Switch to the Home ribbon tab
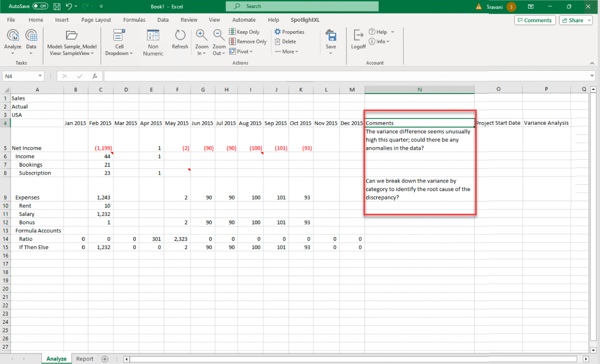Screen dimensions: 600x364 coord(36,20)
